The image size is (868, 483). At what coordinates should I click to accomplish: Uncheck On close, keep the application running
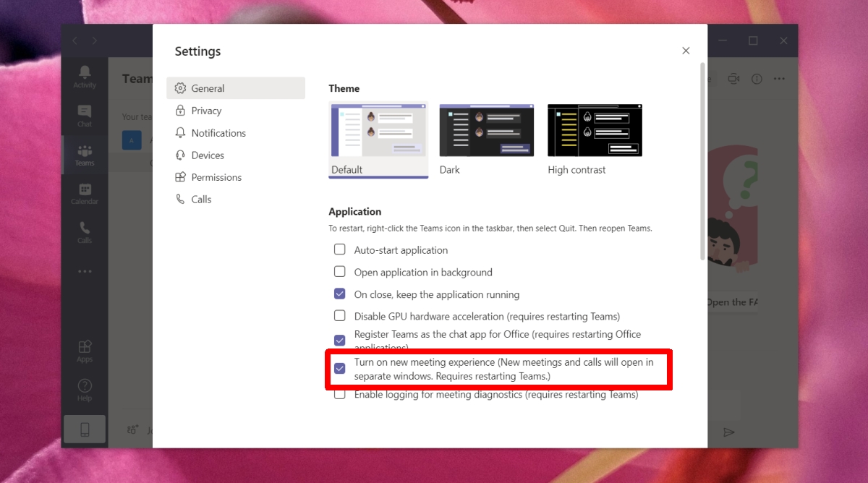[x=339, y=294]
